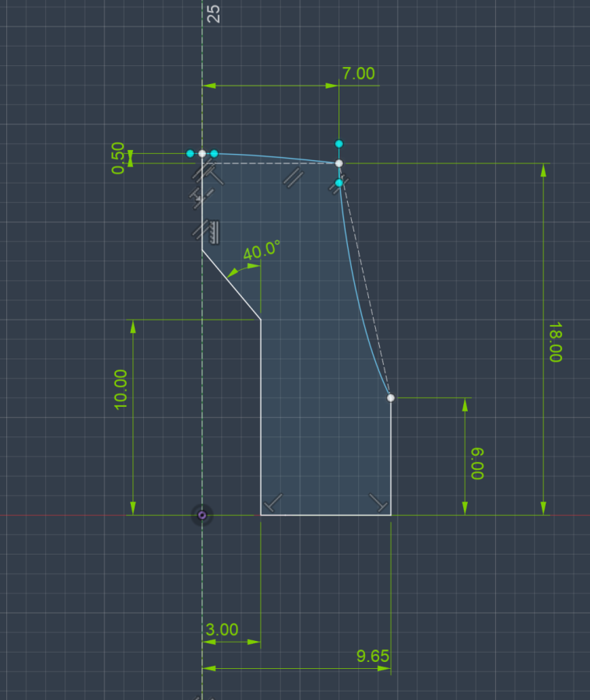
Task: Select the sketch origin point
Action: [202, 515]
